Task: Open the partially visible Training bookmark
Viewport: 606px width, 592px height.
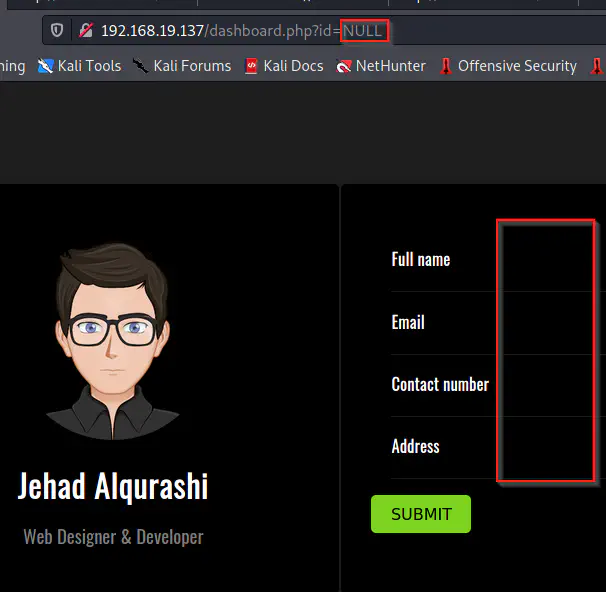Action: [x=12, y=66]
